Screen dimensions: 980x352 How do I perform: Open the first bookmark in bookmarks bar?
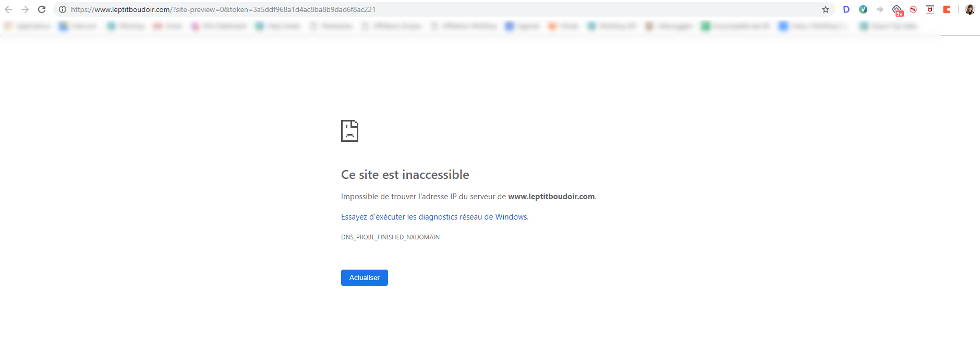pos(28,26)
